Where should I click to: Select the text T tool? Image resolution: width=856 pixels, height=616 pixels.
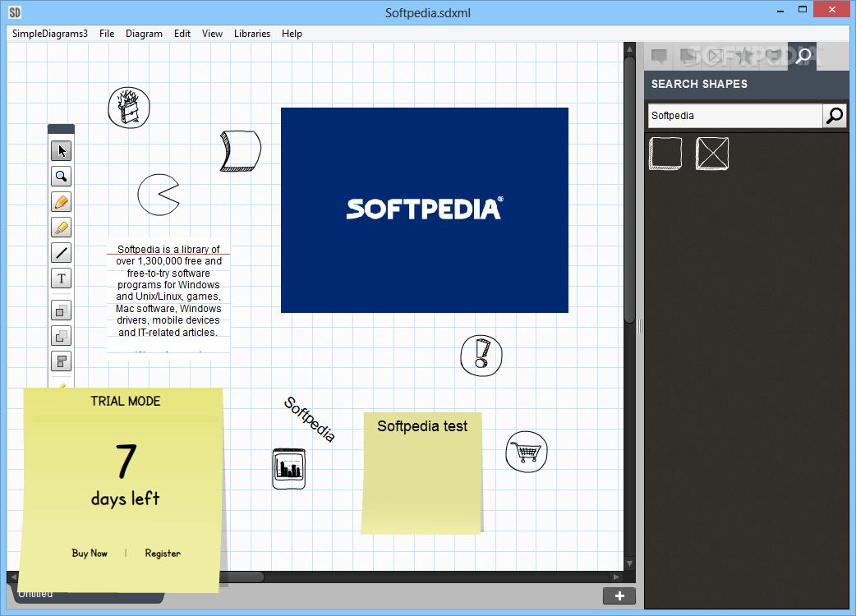click(61, 278)
